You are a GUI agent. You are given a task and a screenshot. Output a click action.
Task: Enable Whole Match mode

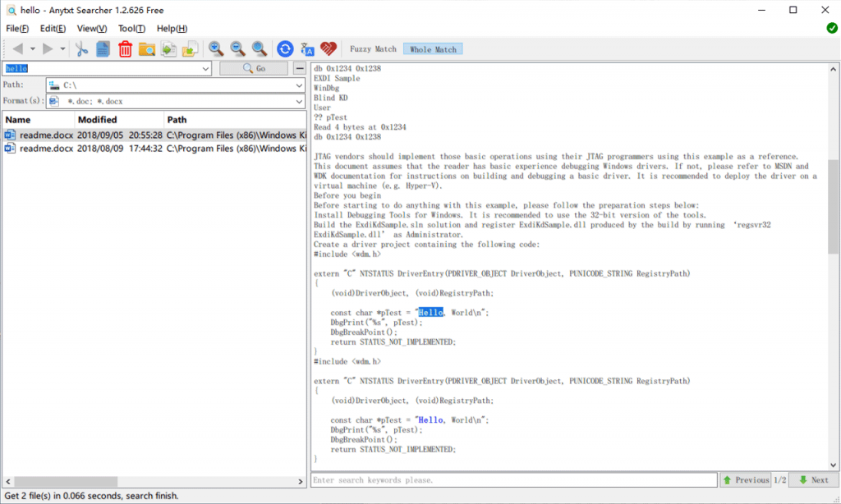coord(433,48)
